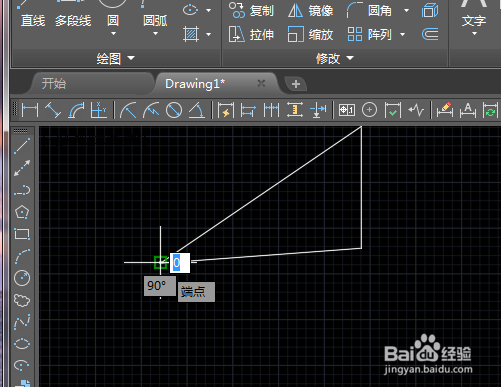The image size is (501, 387).
Task: Click the dimension inspection icon
Action: click(x=392, y=110)
